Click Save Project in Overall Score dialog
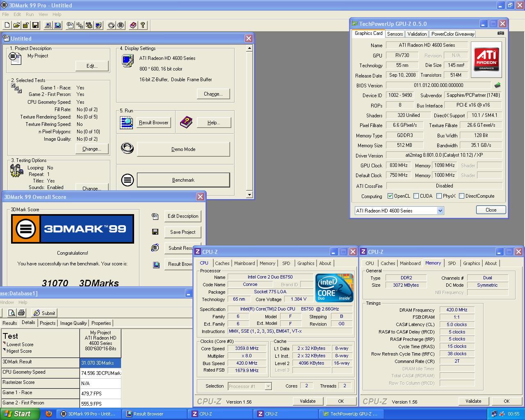Screen dimensions: 525x420 click(183, 232)
